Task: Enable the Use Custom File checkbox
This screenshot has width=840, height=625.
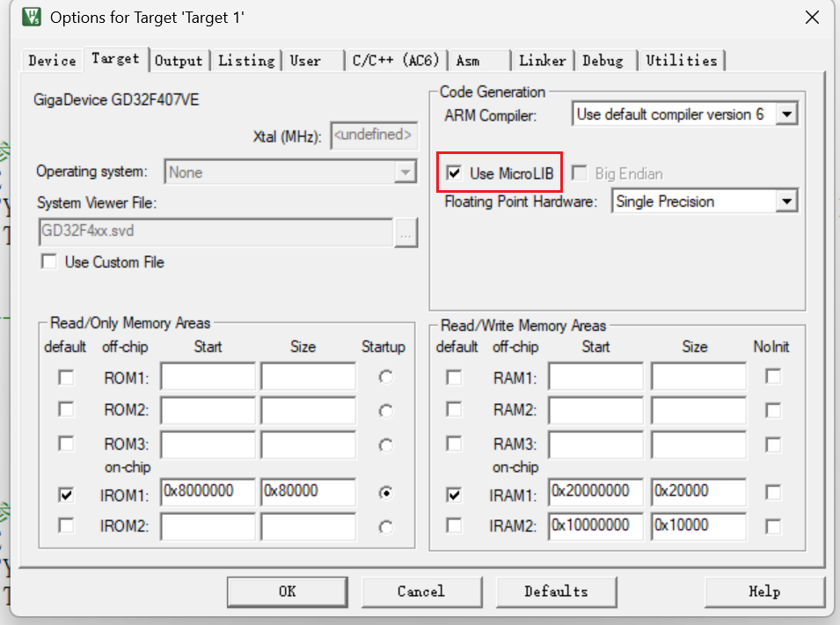Action: pyautogui.click(x=48, y=262)
